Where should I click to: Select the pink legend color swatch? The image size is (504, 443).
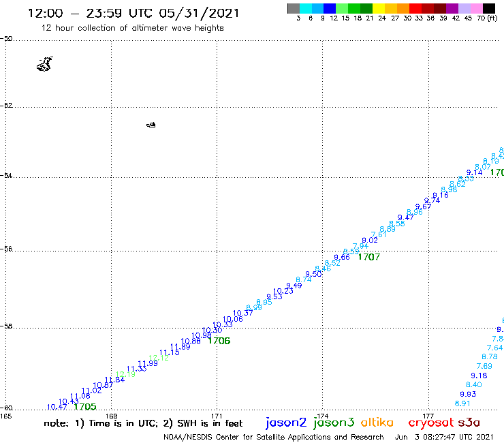pos(476,8)
